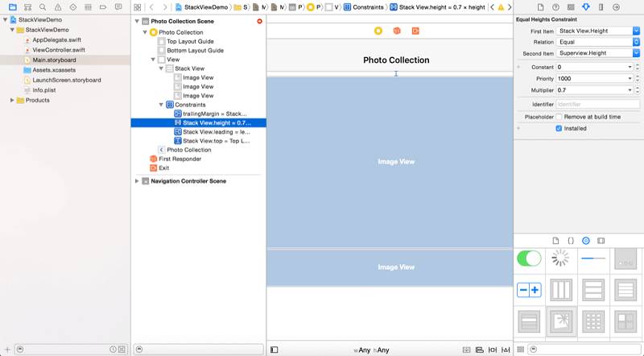Click the First Responder dock icon
644x356 pixels.
[x=397, y=31]
